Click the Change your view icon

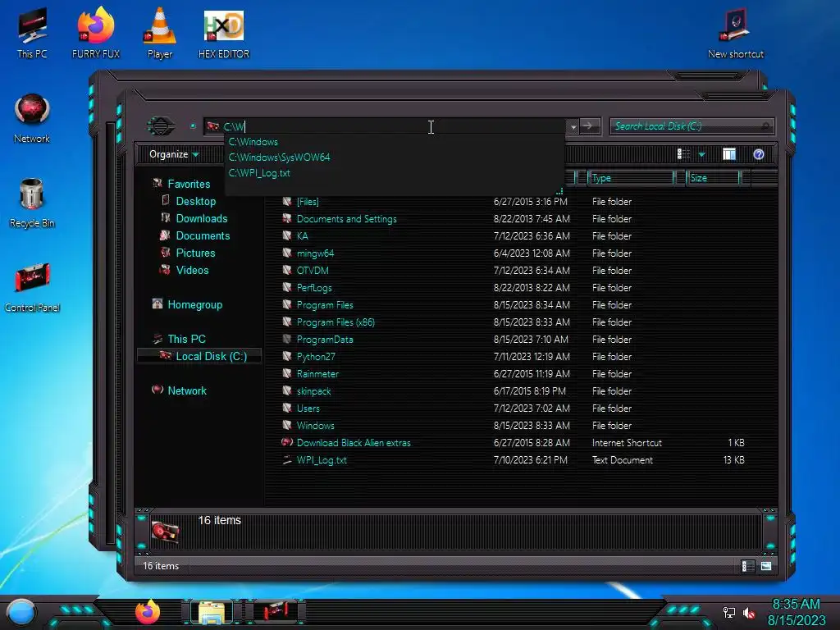[683, 154]
